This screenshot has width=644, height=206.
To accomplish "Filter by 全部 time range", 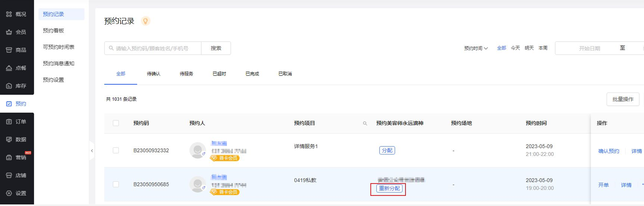I will pyautogui.click(x=501, y=48).
